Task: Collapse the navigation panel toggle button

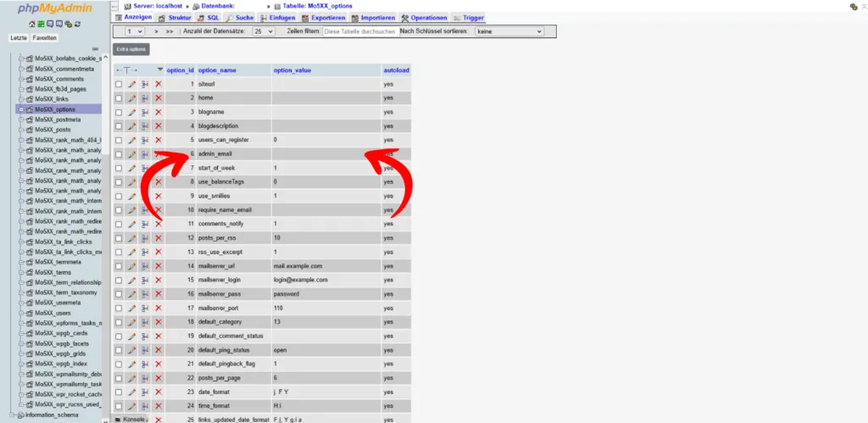Action: tap(115, 6)
